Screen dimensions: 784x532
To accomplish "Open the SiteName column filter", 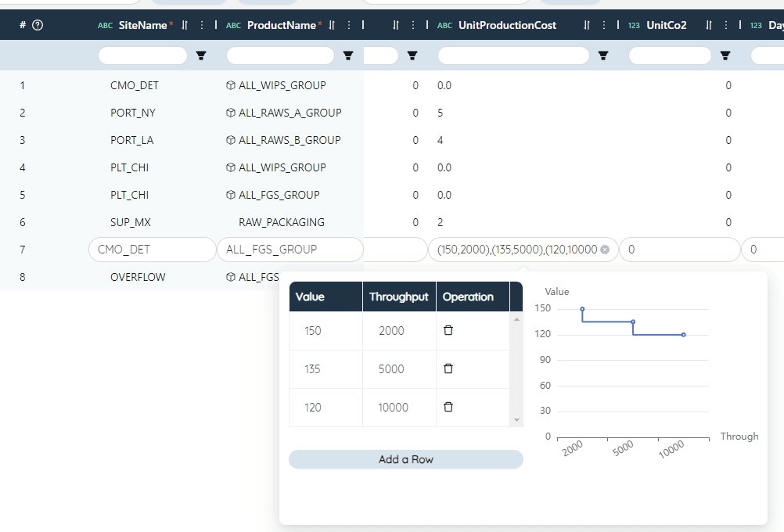I will click(x=201, y=56).
